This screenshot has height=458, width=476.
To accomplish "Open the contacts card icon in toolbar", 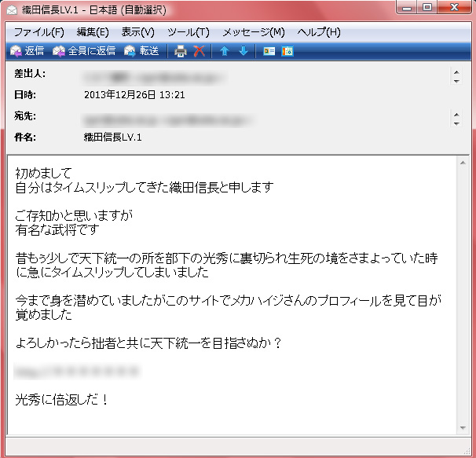I will point(269,51).
